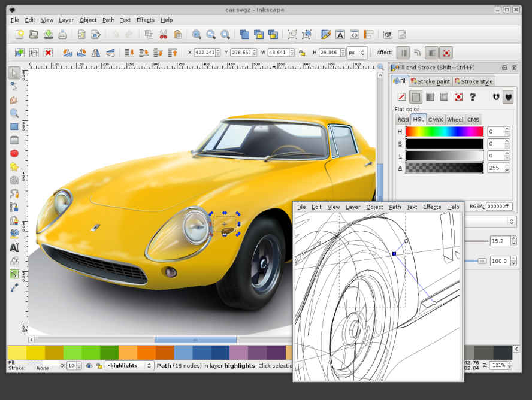Switch to the CMYK color tab
The height and width of the screenshot is (400, 532).
[436, 120]
